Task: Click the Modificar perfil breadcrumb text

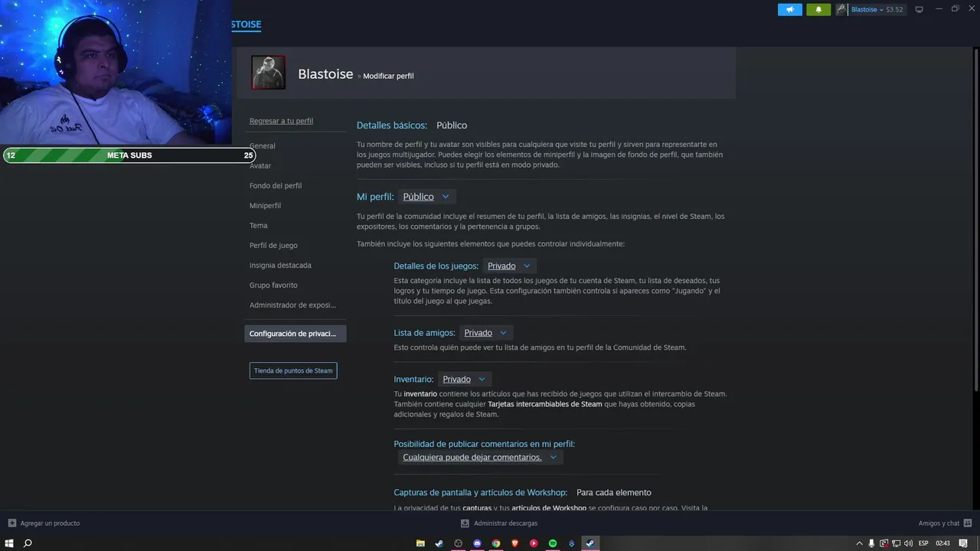Action: pos(388,76)
